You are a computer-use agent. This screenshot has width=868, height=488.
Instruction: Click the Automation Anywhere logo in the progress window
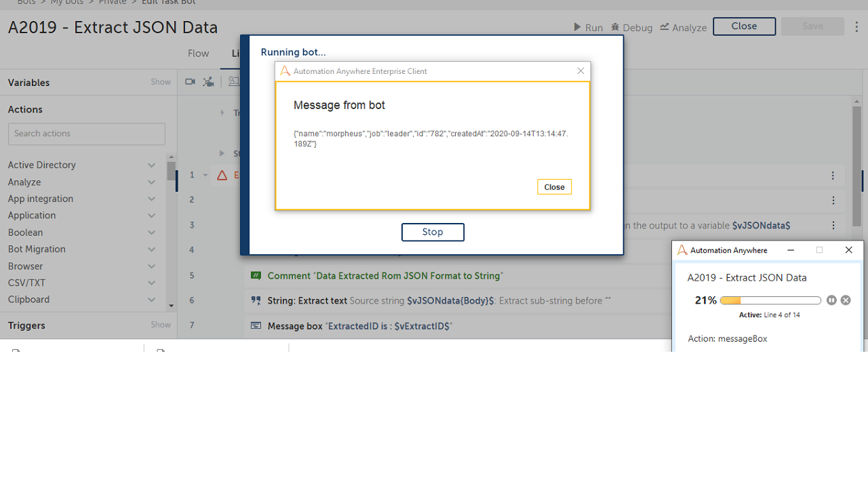pos(682,250)
